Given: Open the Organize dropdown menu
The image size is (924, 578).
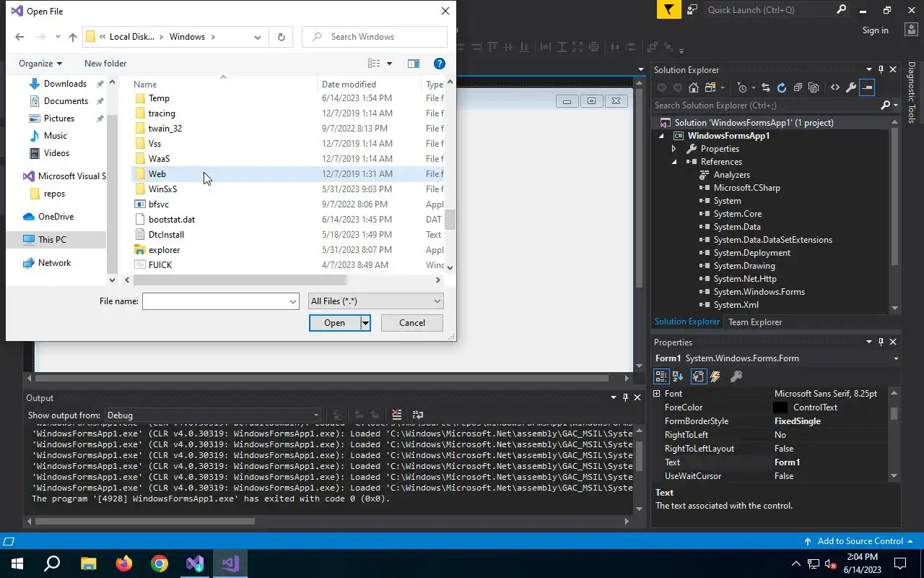Looking at the screenshot, I should pyautogui.click(x=40, y=64).
